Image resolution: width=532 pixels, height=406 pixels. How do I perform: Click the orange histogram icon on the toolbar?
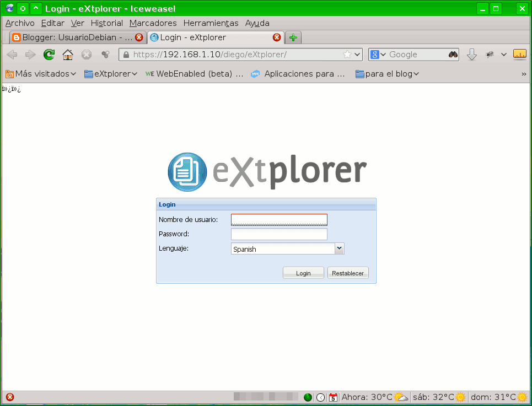pos(519,55)
